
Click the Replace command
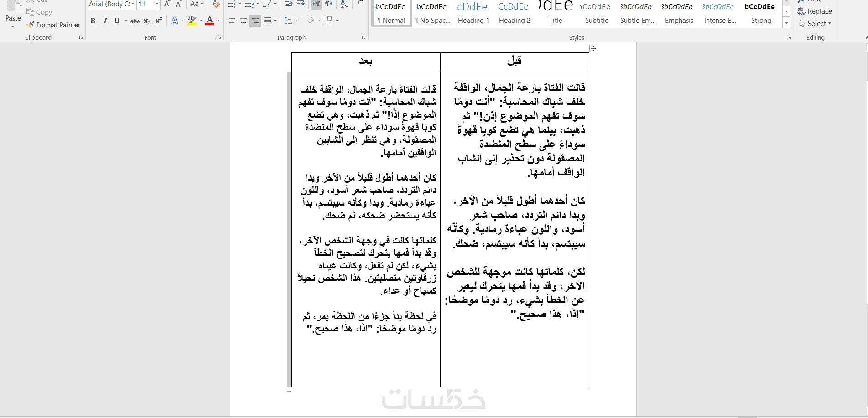[x=815, y=11]
